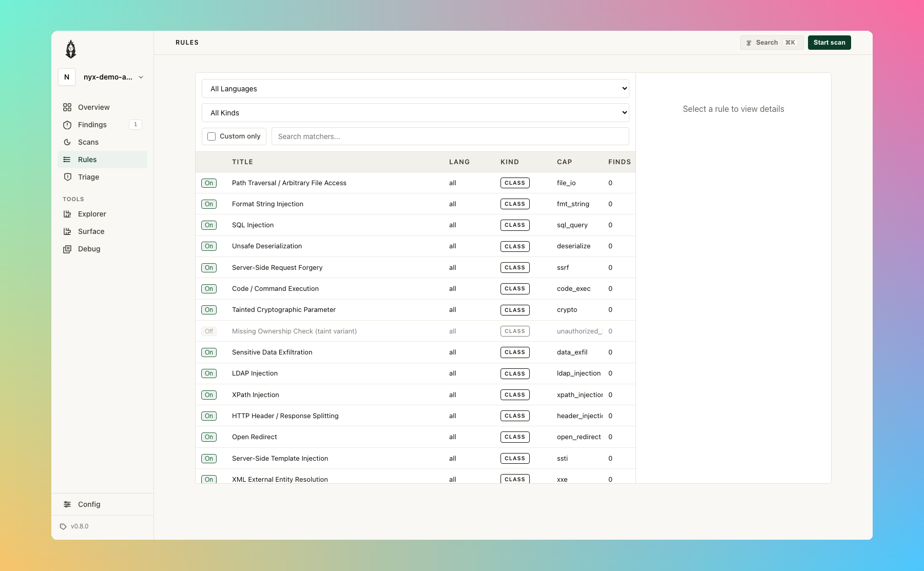Screen dimensions: 924x571
Task: Disable the SQL Injection rule
Action: click(x=209, y=225)
